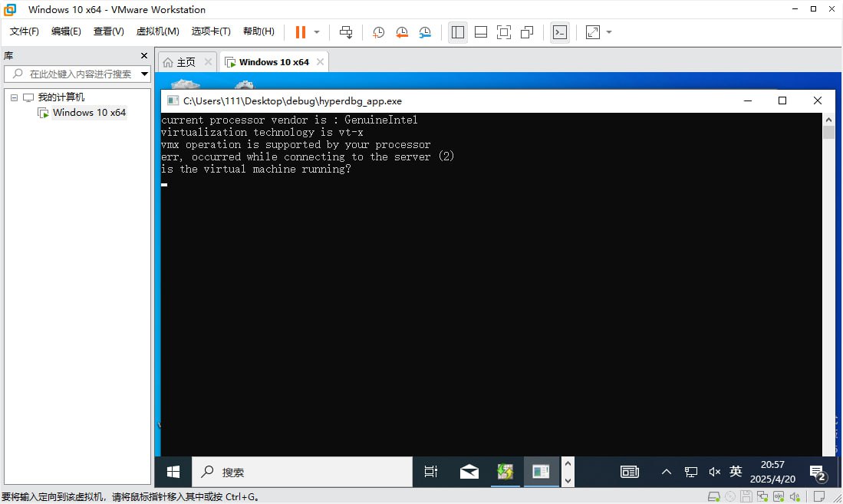Viewport: 843px width, 504px height.
Task: Click the console line 'virtualization technology is vt-x'
Action: click(x=262, y=132)
